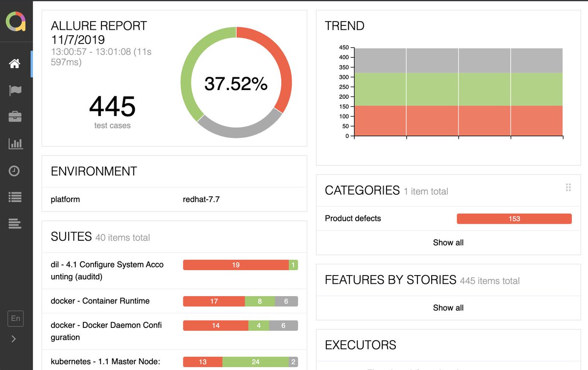This screenshot has height=370, width=588.
Task: Open Behaviors via the list icon
Action: (15, 197)
